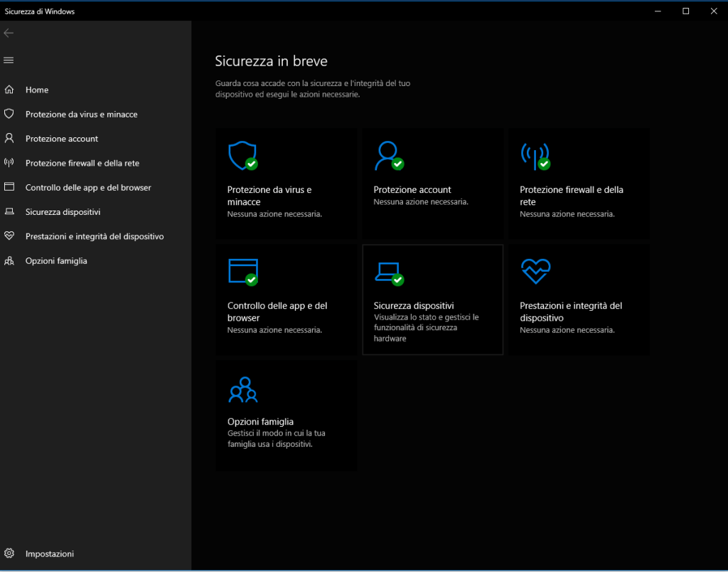The image size is (728, 572).
Task: Open Prestazioni e integrità del dispositivo in sidebar
Action: tap(95, 236)
